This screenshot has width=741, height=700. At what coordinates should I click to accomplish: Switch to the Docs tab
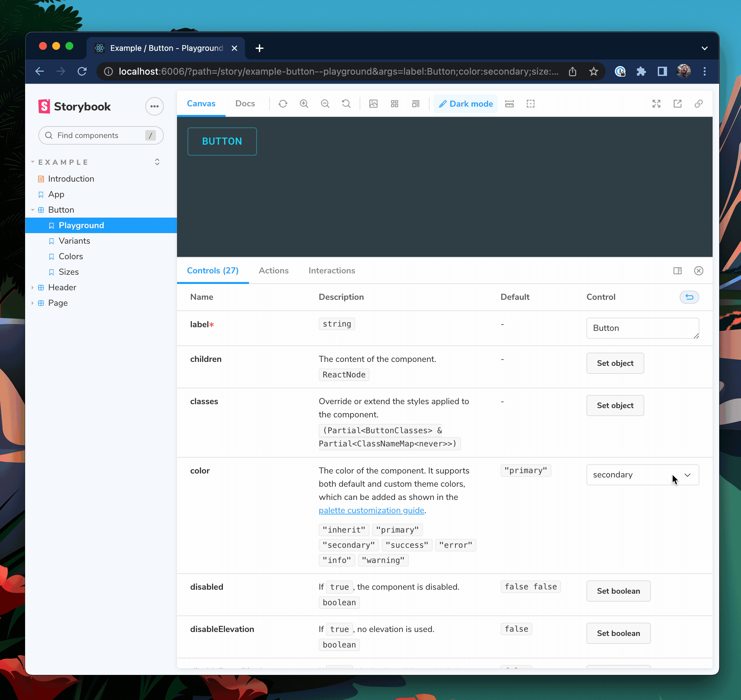(x=245, y=104)
